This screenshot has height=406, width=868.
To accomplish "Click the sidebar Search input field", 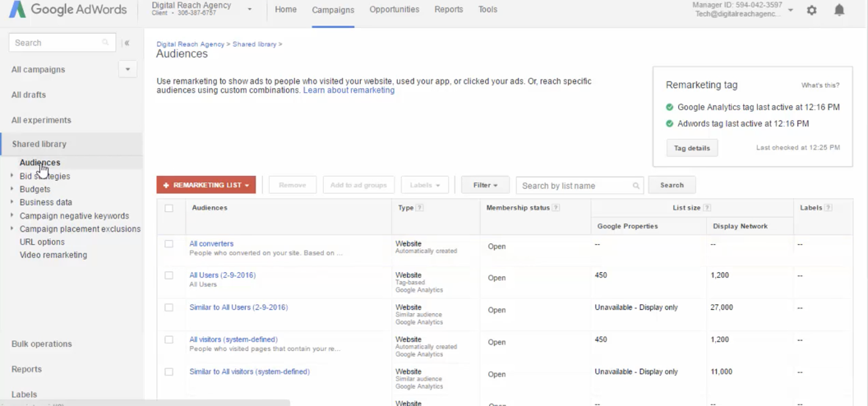I will [62, 43].
